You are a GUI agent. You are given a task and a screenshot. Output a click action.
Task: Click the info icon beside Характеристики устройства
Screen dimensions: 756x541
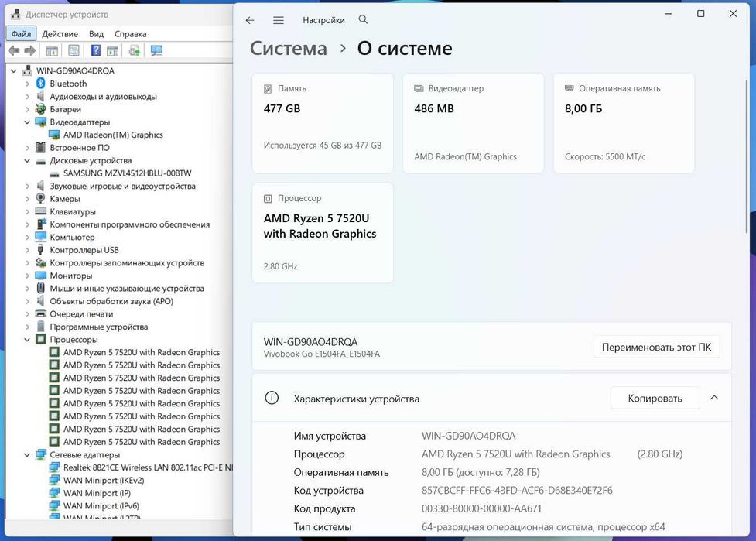(272, 399)
